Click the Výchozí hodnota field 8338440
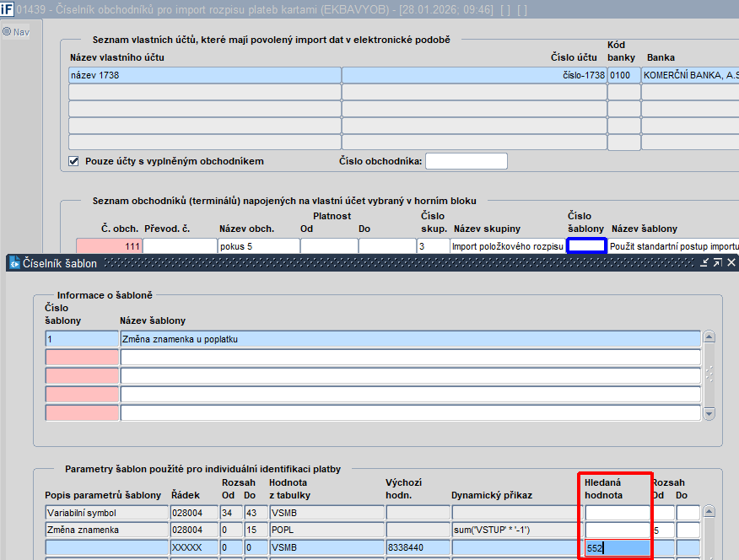The width and height of the screenshot is (739, 560). point(417,547)
